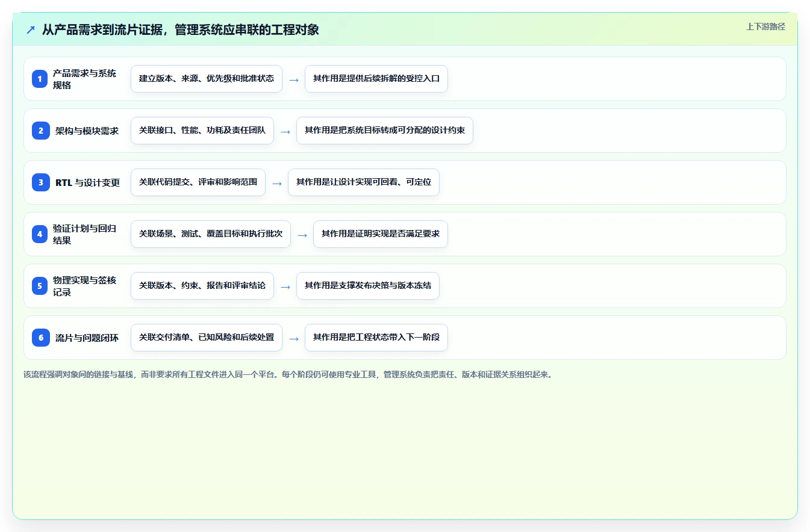
Task: Click the arrow in the 流片与问题闭环 row
Action: coord(294,338)
